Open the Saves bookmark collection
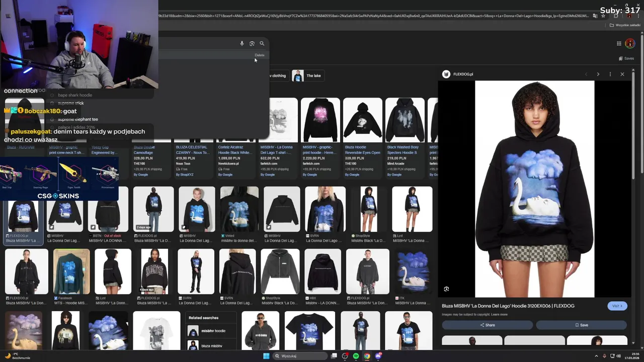Viewport: 644px width, 362px height. tap(626, 58)
